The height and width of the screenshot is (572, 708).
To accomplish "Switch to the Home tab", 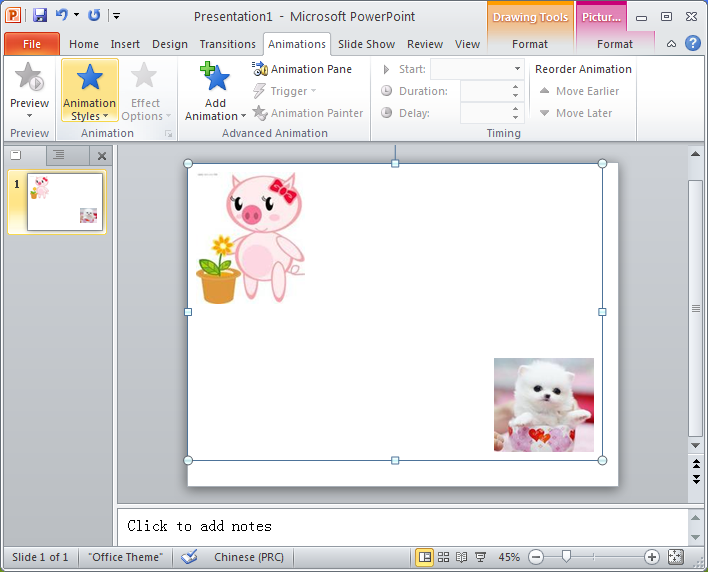I will (84, 44).
